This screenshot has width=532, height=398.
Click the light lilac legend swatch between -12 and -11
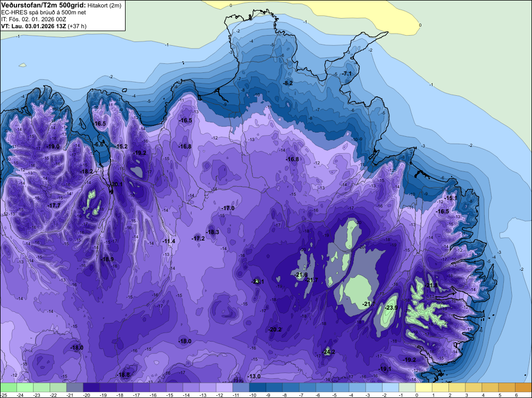click(x=225, y=387)
